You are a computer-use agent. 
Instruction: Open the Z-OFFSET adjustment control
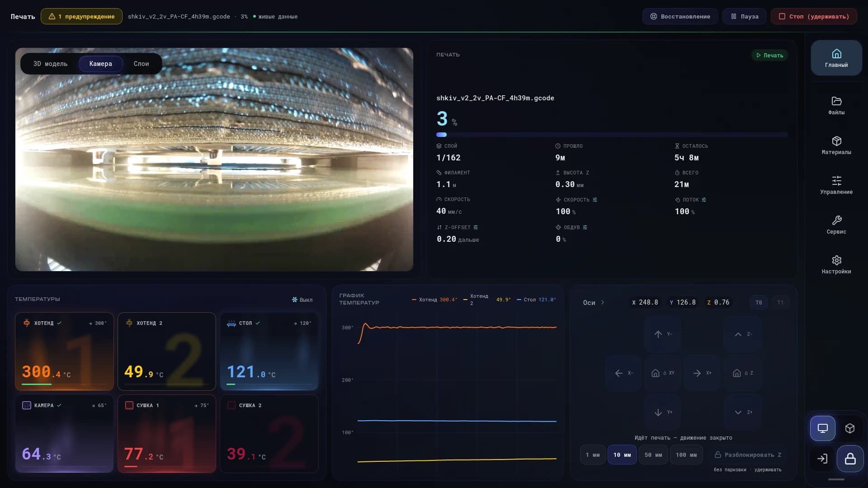coord(476,227)
